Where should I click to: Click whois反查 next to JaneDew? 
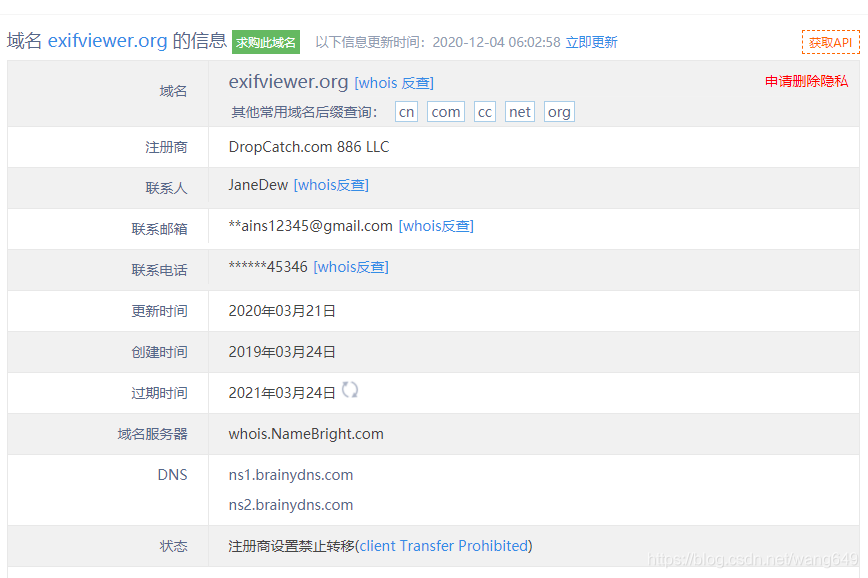click(x=331, y=185)
